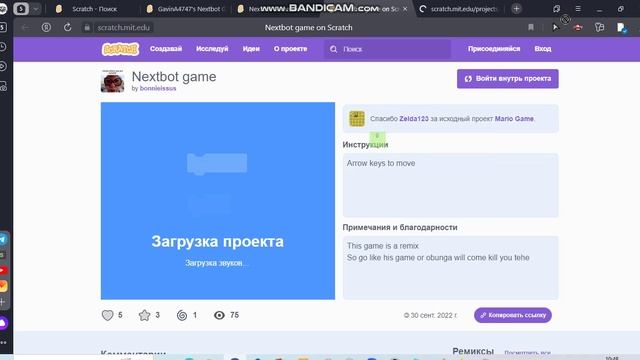Open Zelda123 user link
This screenshot has width=640, height=360.
[x=413, y=119]
